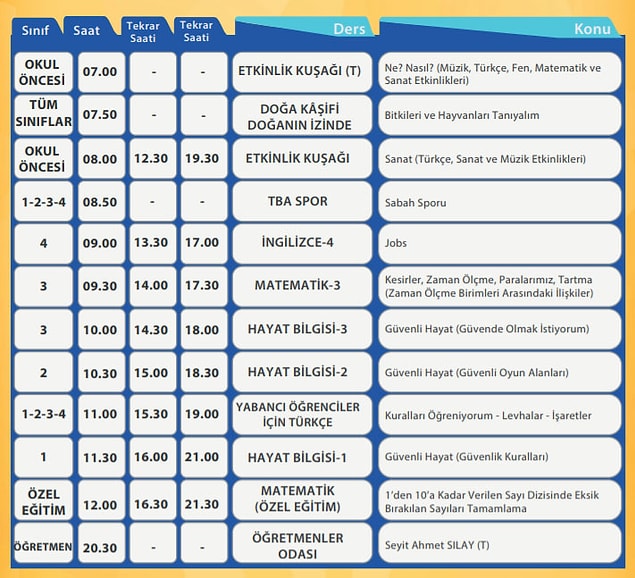Viewport: 635px width, 578px height.
Task: Select the Konu header tab
Action: click(500, 29)
